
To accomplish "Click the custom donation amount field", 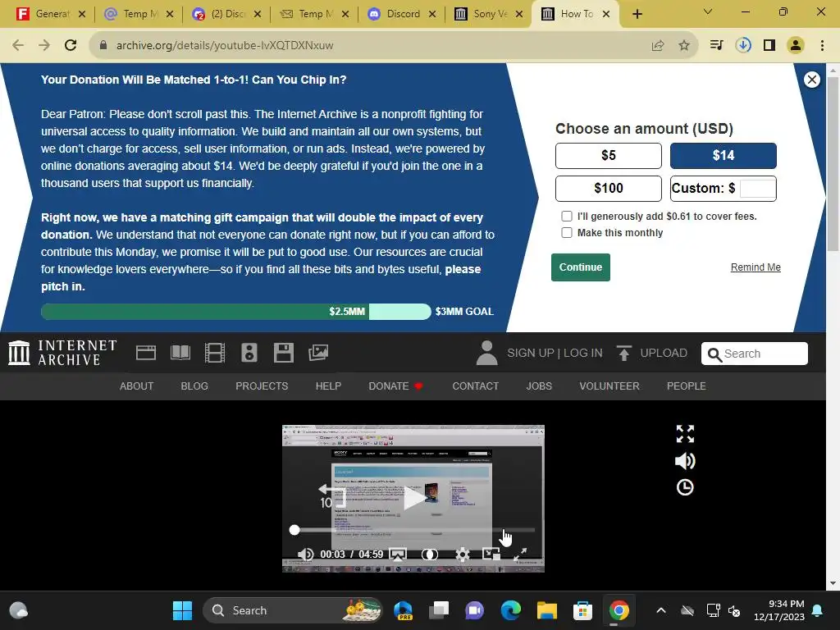I will (757, 188).
